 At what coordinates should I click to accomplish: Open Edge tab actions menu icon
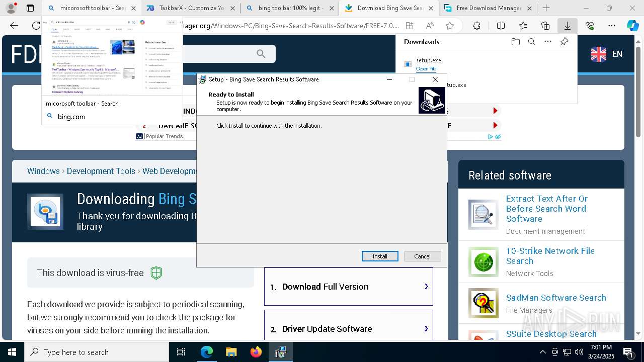click(30, 8)
